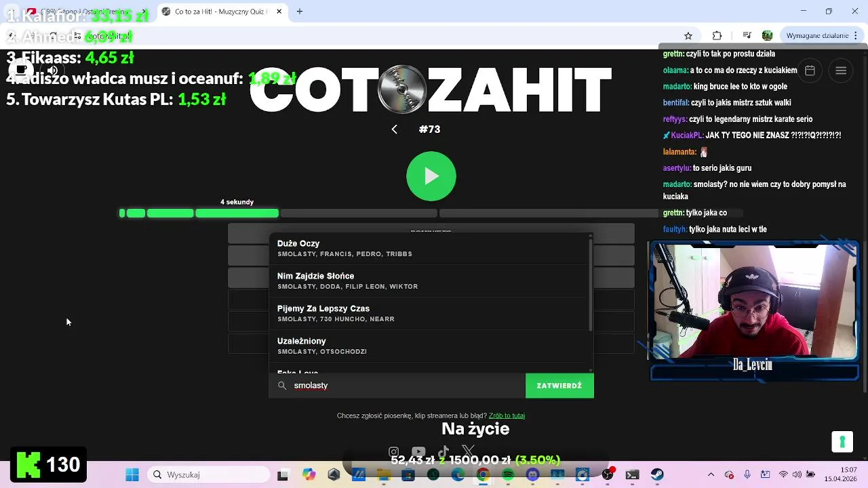
Task: Select the suggestion Duże Oczy
Action: click(429, 248)
